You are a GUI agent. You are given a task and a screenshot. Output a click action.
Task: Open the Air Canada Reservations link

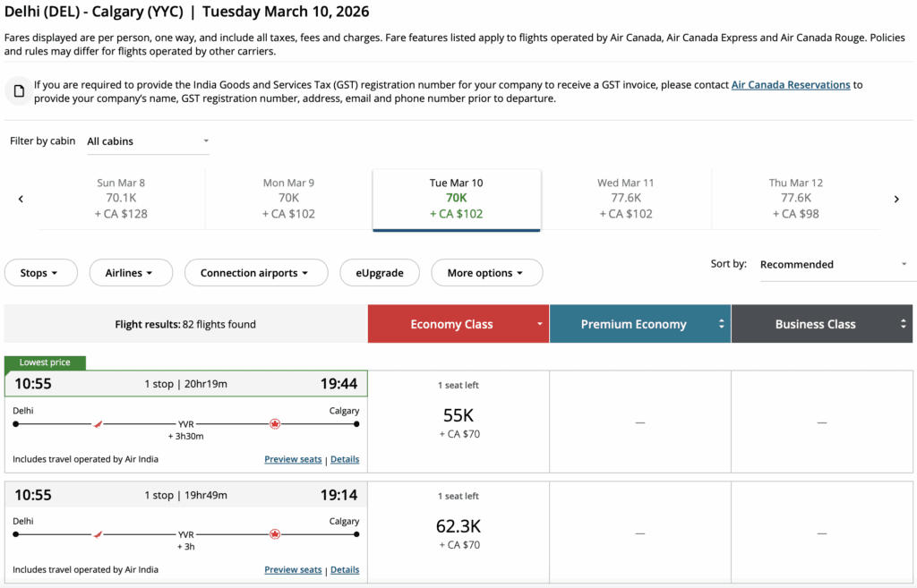tap(790, 85)
